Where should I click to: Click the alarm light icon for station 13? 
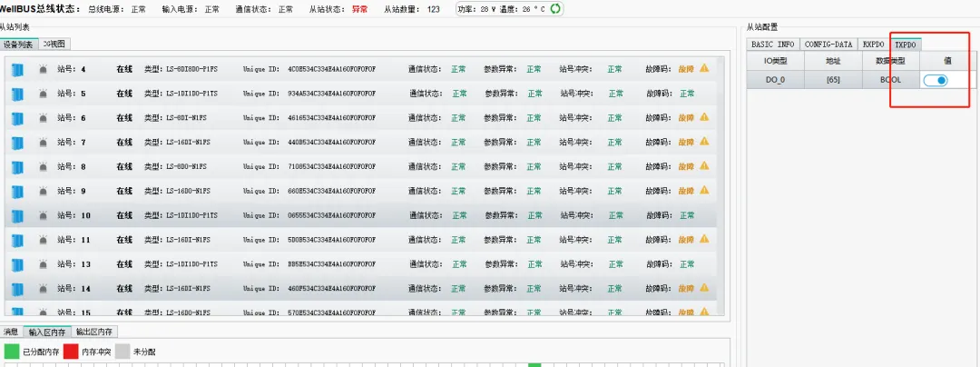click(43, 264)
